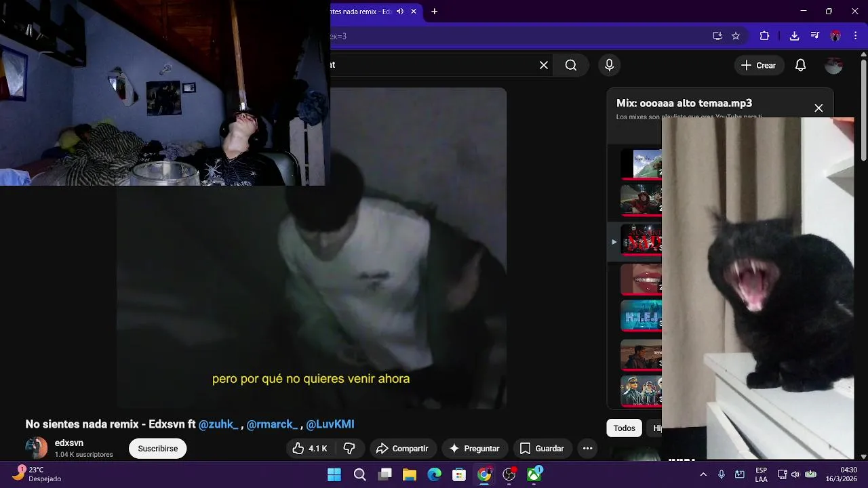This screenshot has height=488, width=868.
Task: Open Chrome extensions puzzle icon
Action: (764, 36)
